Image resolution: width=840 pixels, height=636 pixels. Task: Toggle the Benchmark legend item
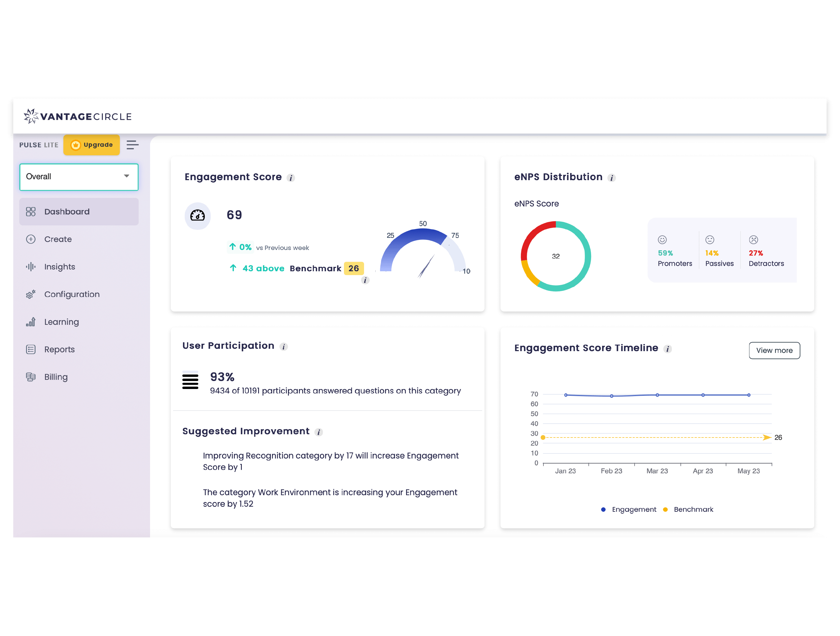688,509
